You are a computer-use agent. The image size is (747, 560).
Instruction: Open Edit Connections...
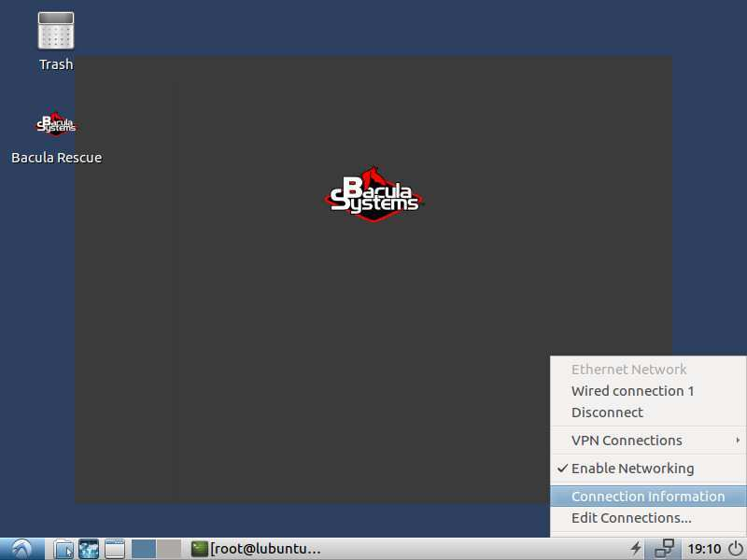coord(648,518)
